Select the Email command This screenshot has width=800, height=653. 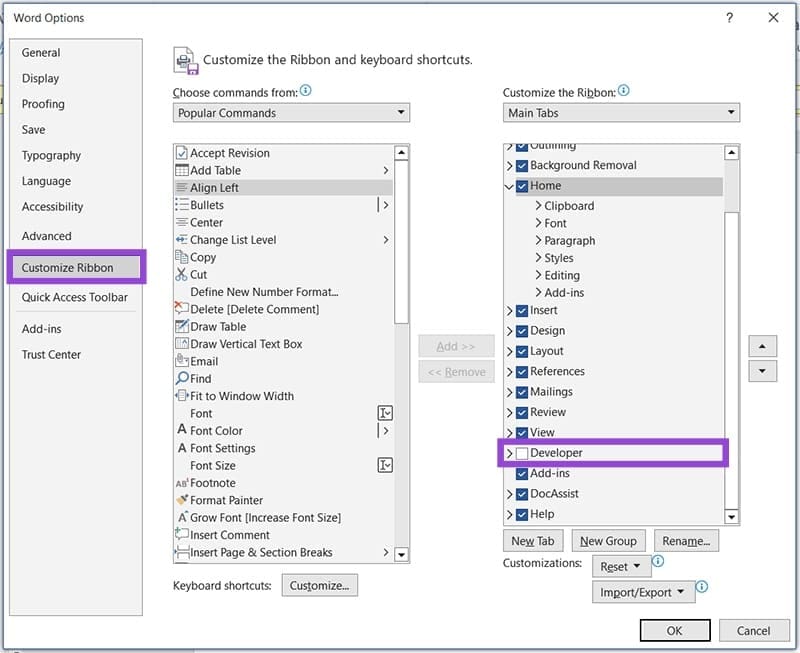pos(203,361)
